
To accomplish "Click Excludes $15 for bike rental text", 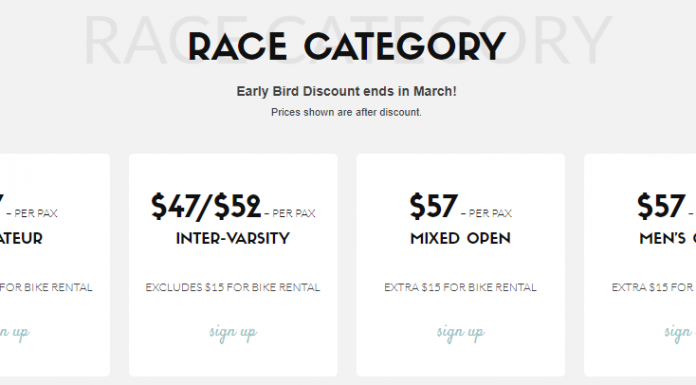I will 233,287.
